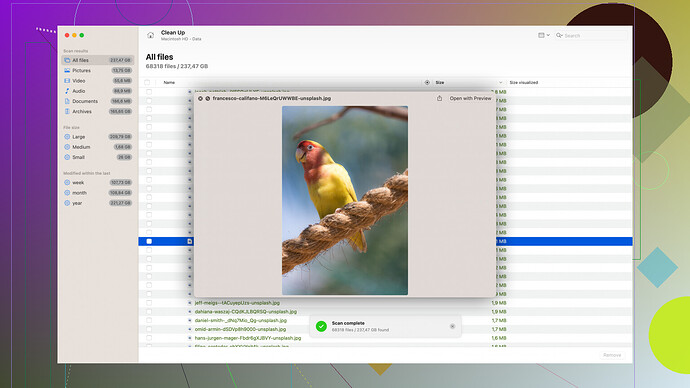This screenshot has width=690, height=388.
Task: Click Open with Preview button
Action: [470, 99]
